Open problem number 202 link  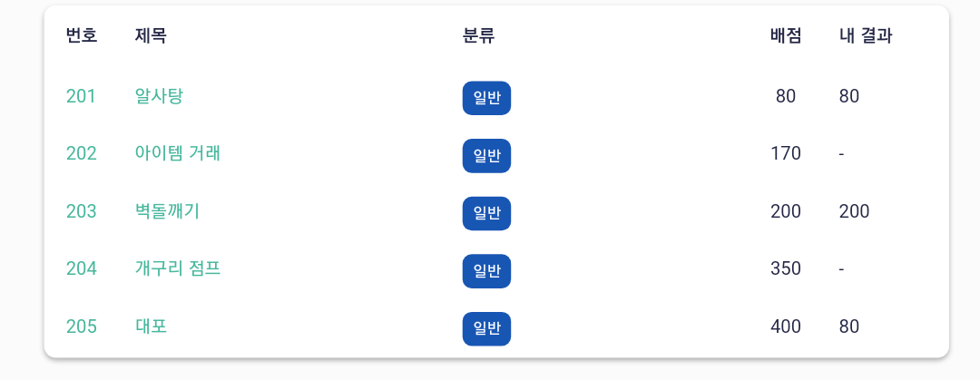click(x=82, y=154)
